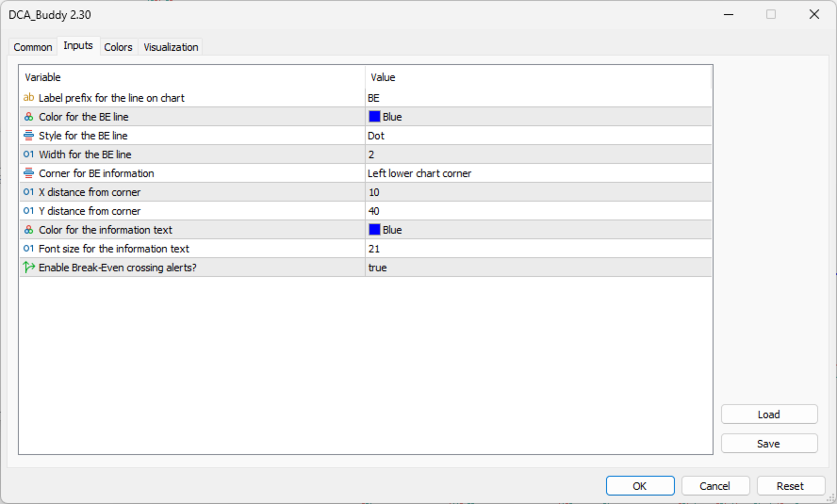Viewport: 837px width, 504px height.
Task: Switch to the Colors tab
Action: [118, 47]
